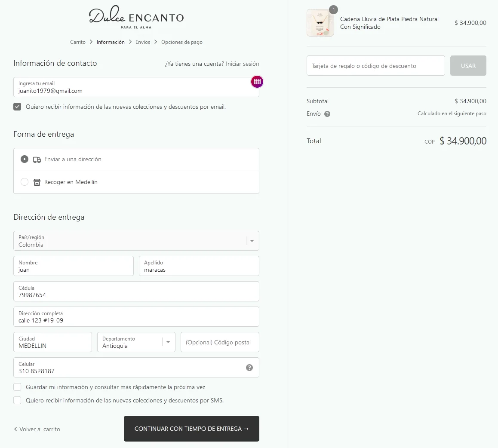The width and height of the screenshot is (498, 448).
Task: Click the item quantity badge on product thumbnail
Action: coord(333,9)
